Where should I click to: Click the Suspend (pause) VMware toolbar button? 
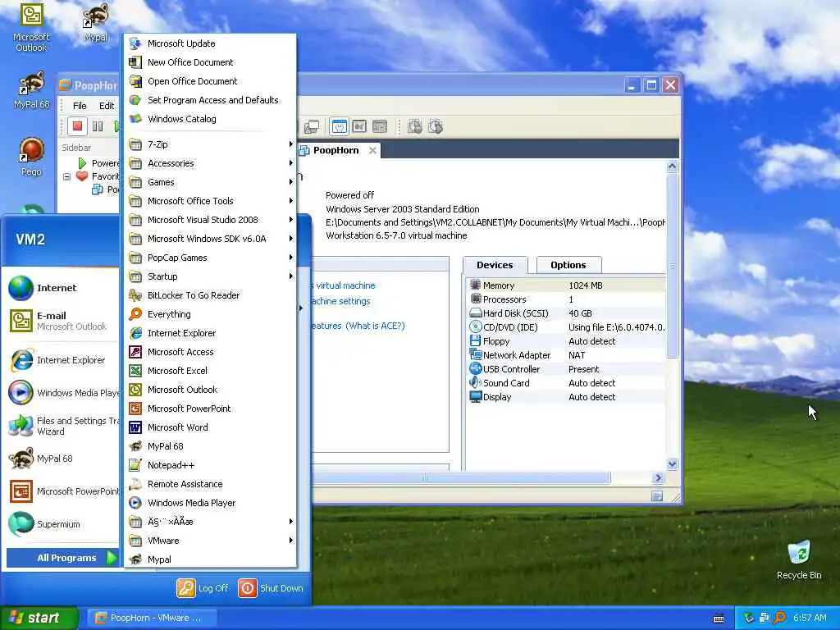(98, 126)
